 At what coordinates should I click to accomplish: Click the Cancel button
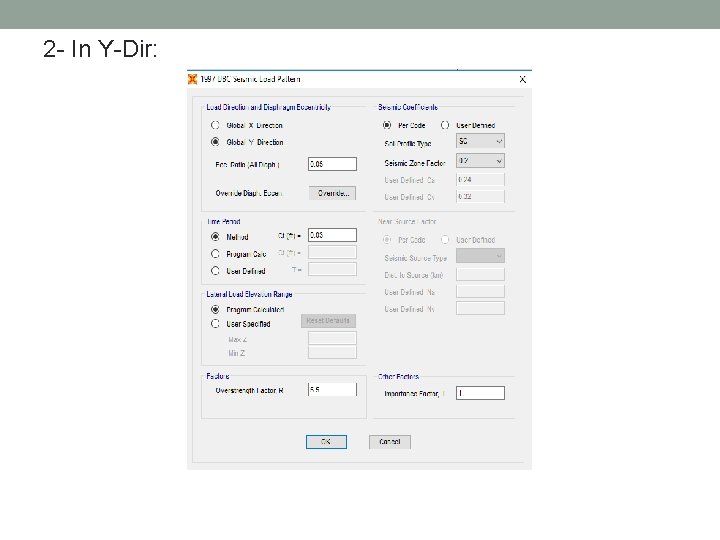(x=390, y=442)
